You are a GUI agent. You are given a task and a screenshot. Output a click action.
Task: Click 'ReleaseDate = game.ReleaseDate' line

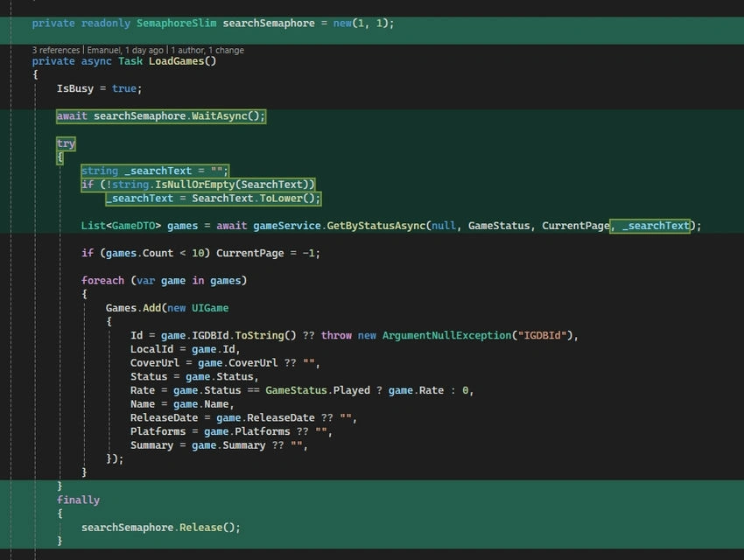[243, 418]
